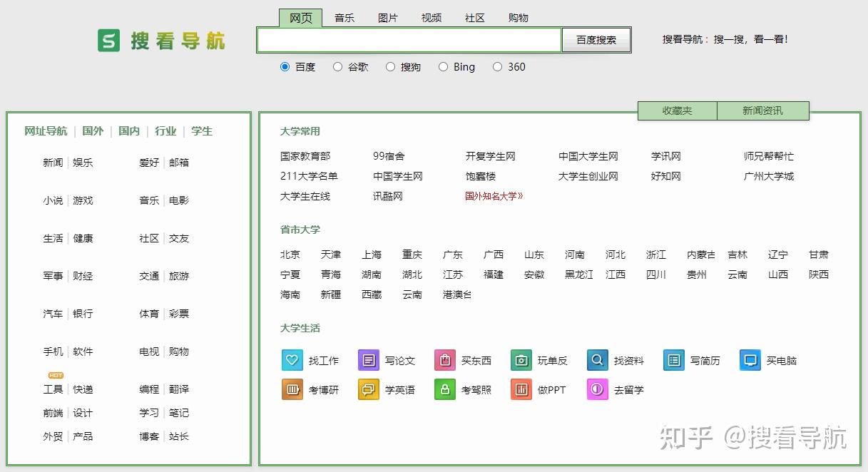This screenshot has height=472, width=868.
Task: Open the 新闻 category in sidebar
Action: [53, 163]
